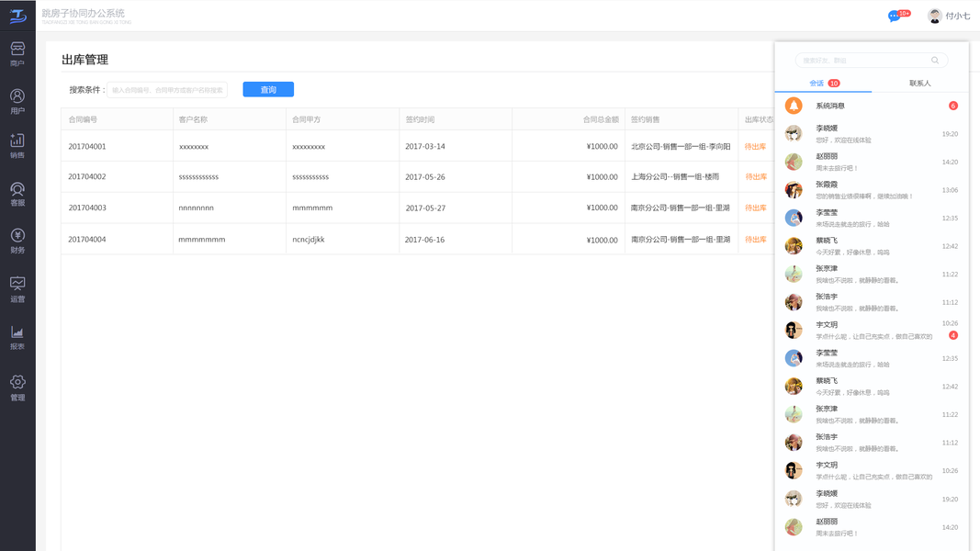This screenshot has height=551, width=980.
Task: Click the signing date 2017-03-14
Action: [425, 146]
